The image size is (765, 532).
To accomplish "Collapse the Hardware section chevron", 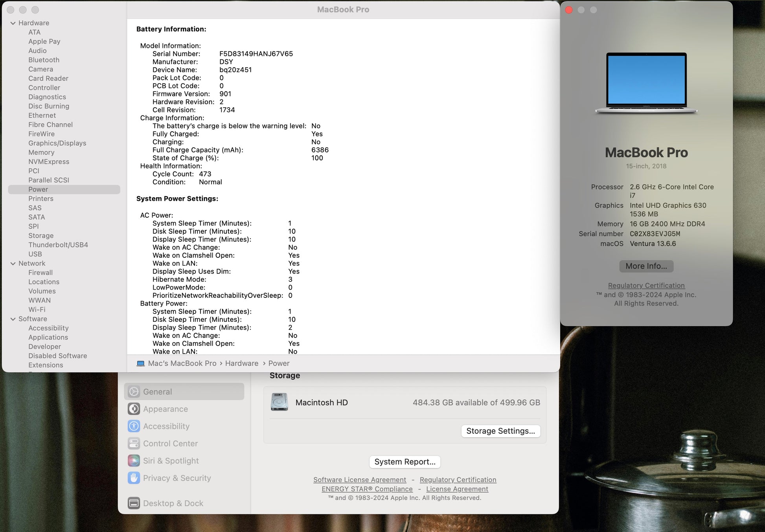I will tap(13, 23).
